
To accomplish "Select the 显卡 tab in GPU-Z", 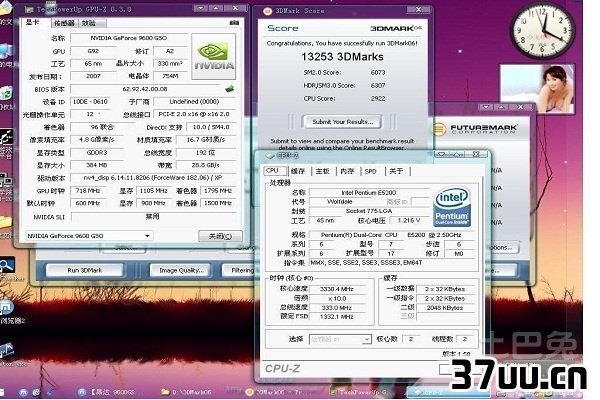I will tap(33, 22).
